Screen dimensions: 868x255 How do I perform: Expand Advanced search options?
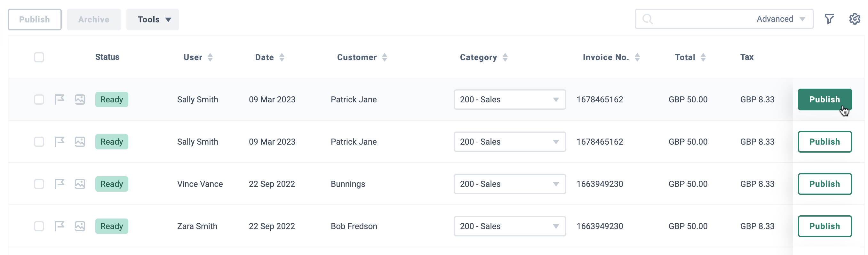tap(781, 19)
